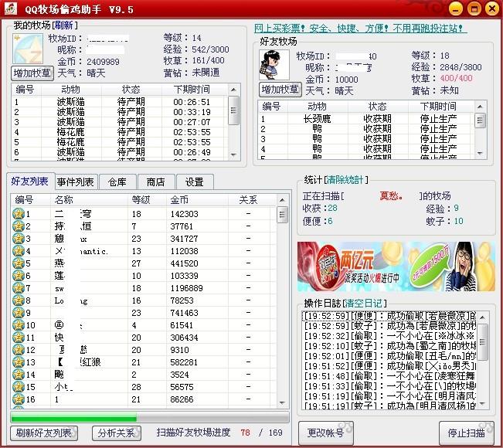Click the friend list scrollbar thumb
503x448 pixels.
point(282,215)
